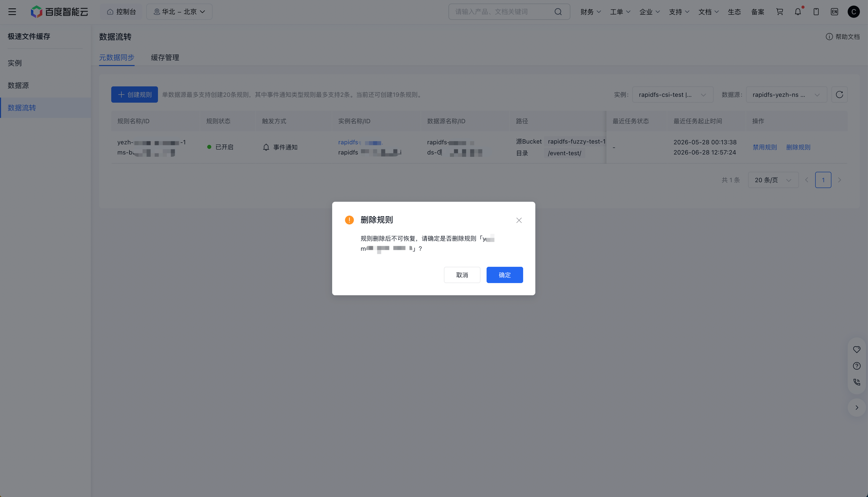Expand the right side floating arrow panel
Image resolution: width=868 pixels, height=497 pixels.
click(857, 408)
